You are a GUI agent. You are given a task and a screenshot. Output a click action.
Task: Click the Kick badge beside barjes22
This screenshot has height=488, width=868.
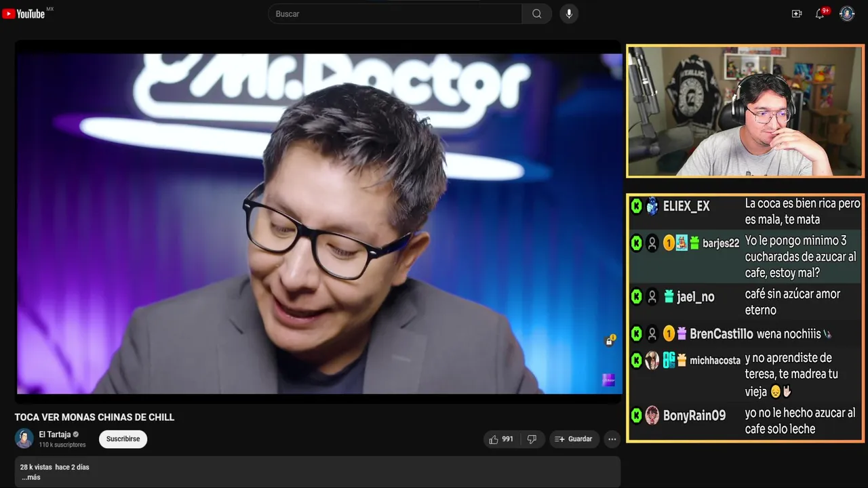tap(636, 243)
